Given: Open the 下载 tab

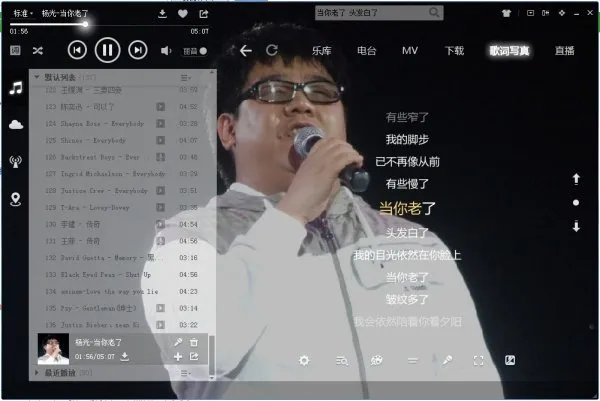Looking at the screenshot, I should click(454, 51).
